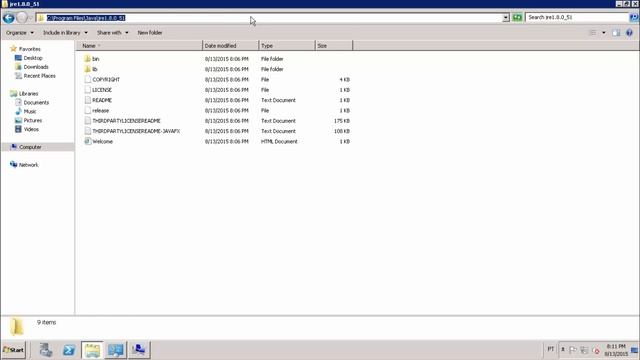
Task: Click the Libraries node
Action: click(x=28, y=93)
